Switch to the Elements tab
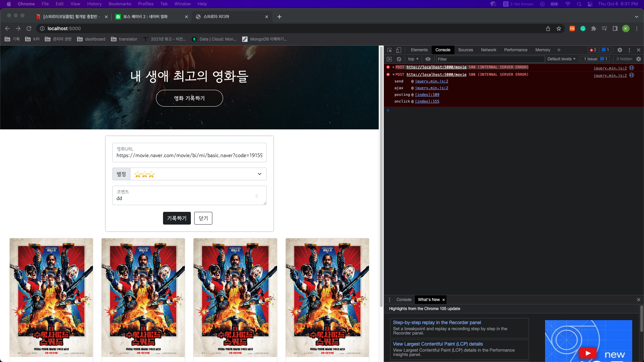This screenshot has height=362, width=644. pyautogui.click(x=419, y=50)
